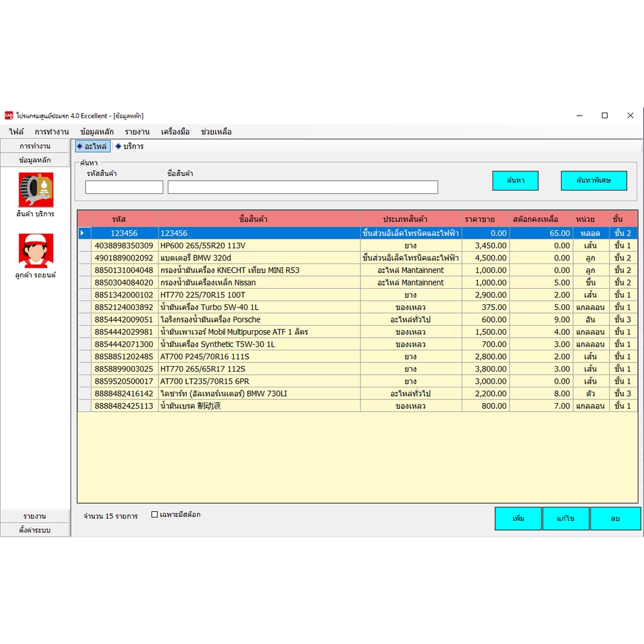Expand the ตั้งค่าระบบ sidebar section
Viewport: 644px width, 644px height.
tap(35, 530)
